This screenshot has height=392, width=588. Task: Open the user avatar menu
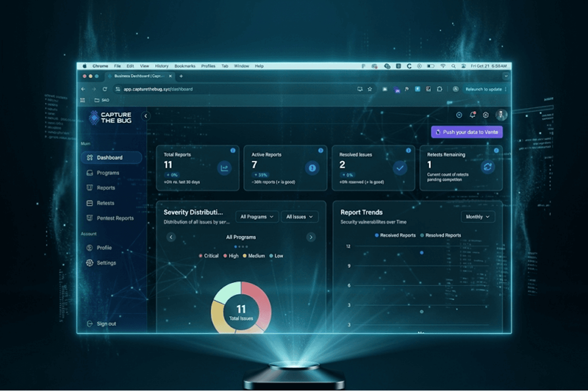tap(502, 115)
